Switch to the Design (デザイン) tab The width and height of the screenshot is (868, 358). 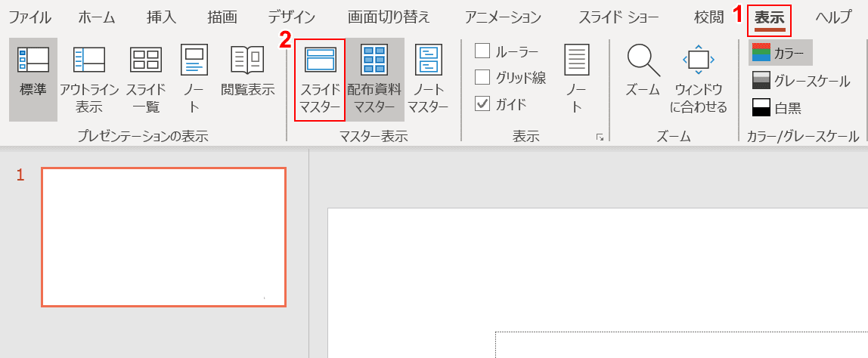click(292, 17)
